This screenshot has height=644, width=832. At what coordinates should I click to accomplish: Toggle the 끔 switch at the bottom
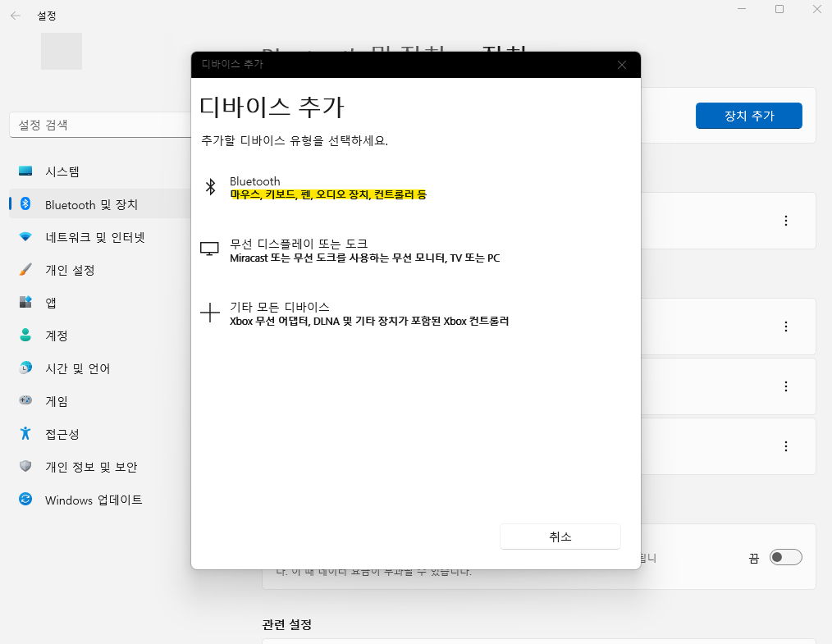(x=786, y=557)
